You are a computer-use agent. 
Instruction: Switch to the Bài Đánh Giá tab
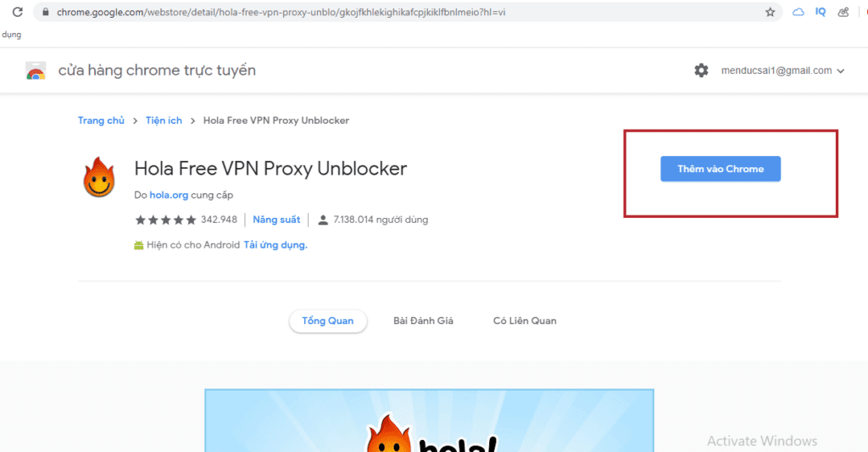423,321
